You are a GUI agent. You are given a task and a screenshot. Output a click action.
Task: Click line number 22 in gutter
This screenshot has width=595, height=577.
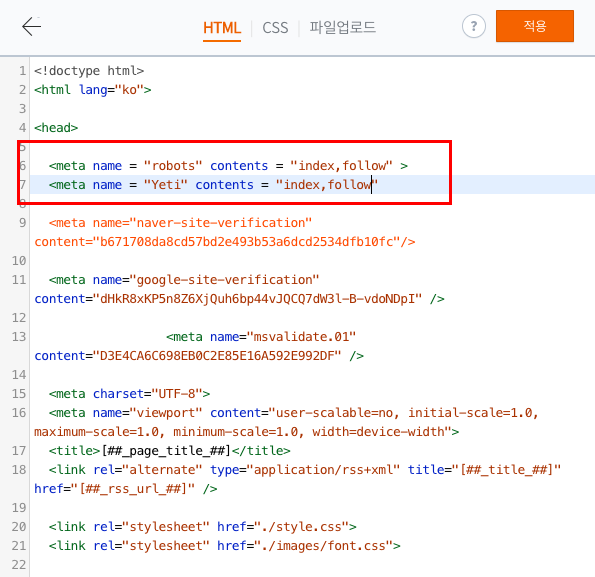coord(19,564)
